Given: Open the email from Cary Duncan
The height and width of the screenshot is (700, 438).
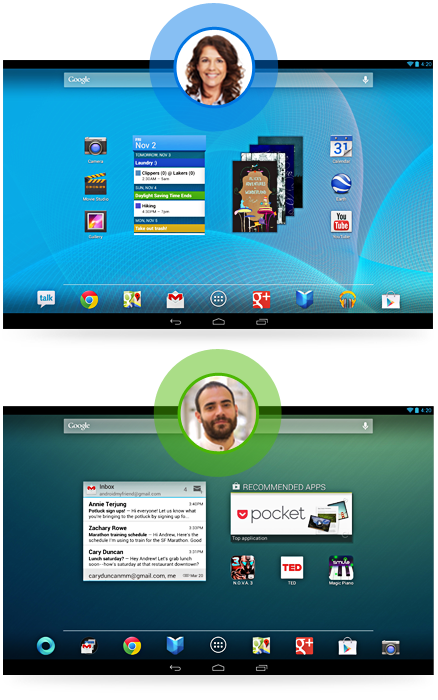Looking at the screenshot, I should (145, 558).
